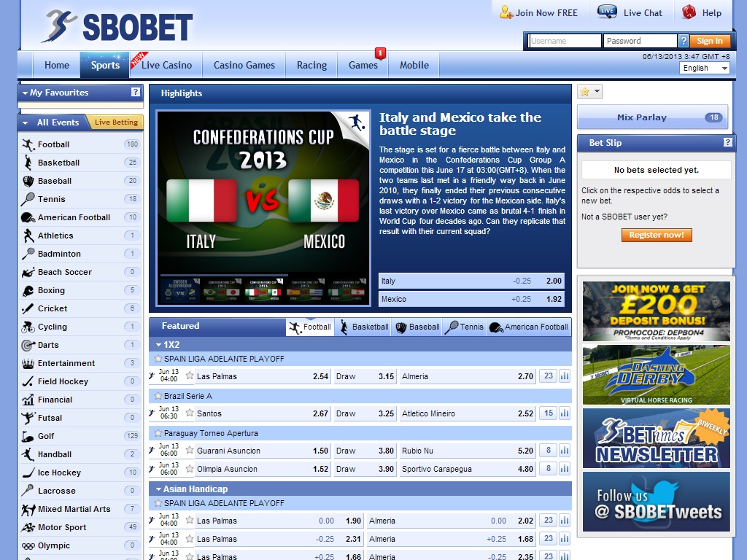Expand 15 more markets for Santos match
The height and width of the screenshot is (560, 747).
549,413
